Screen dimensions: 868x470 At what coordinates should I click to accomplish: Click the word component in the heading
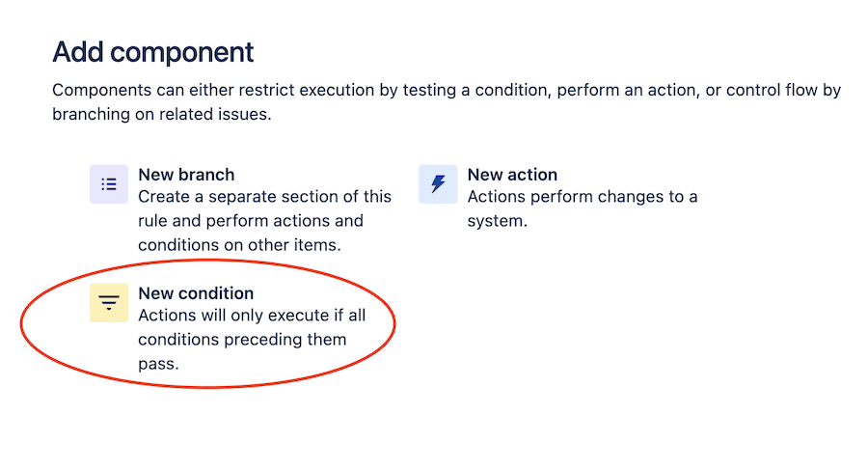(182, 54)
